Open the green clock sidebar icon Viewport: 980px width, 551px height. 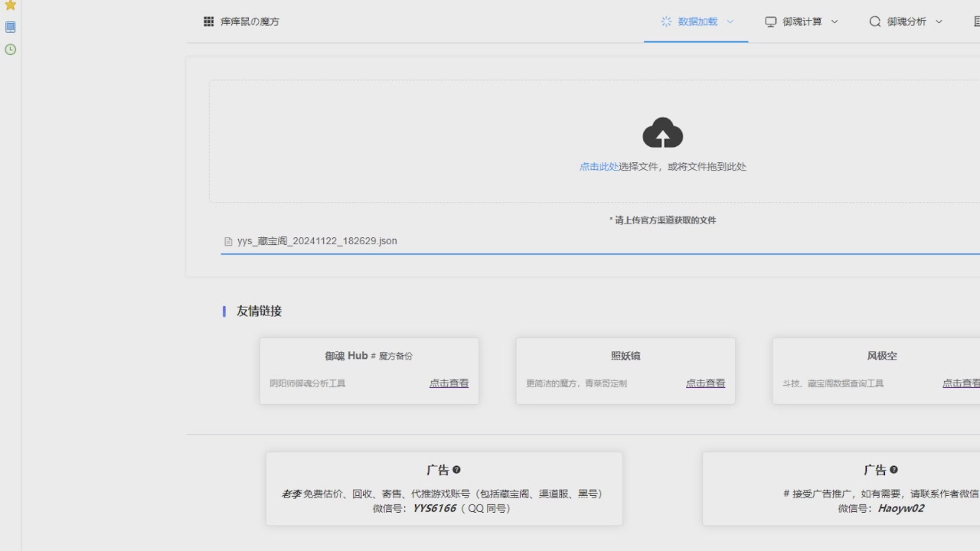pyautogui.click(x=11, y=50)
